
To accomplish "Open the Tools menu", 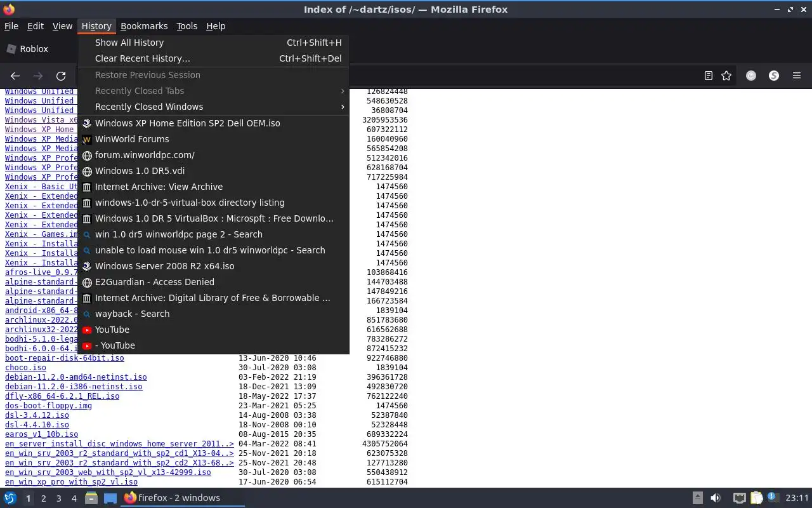I will click(187, 26).
